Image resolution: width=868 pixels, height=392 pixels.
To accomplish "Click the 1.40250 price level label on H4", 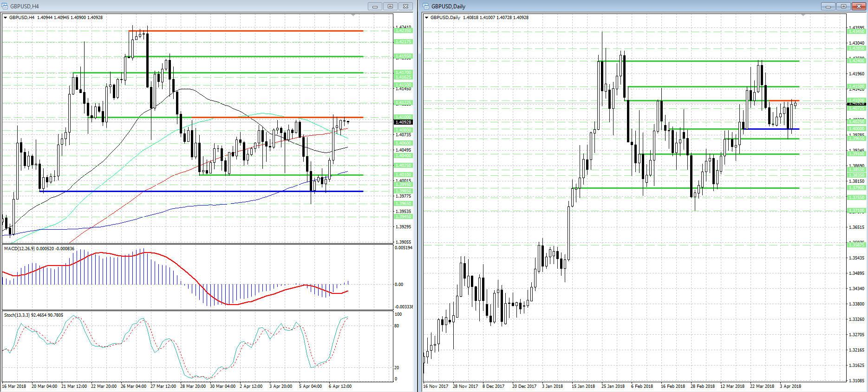I will coord(403,166).
